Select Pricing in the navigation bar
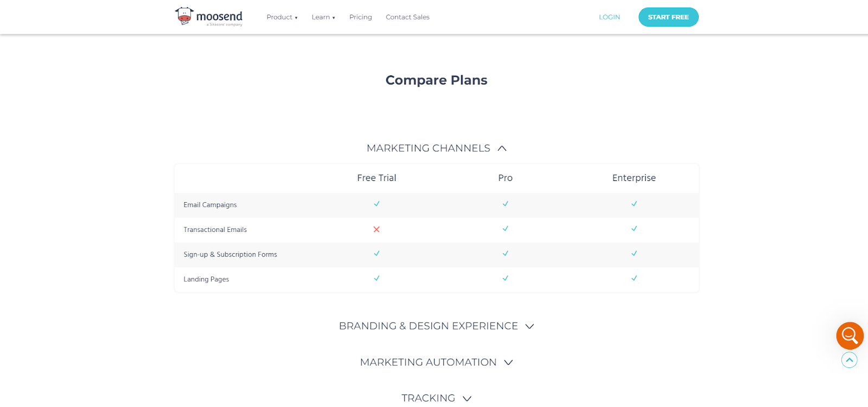 pos(360,17)
